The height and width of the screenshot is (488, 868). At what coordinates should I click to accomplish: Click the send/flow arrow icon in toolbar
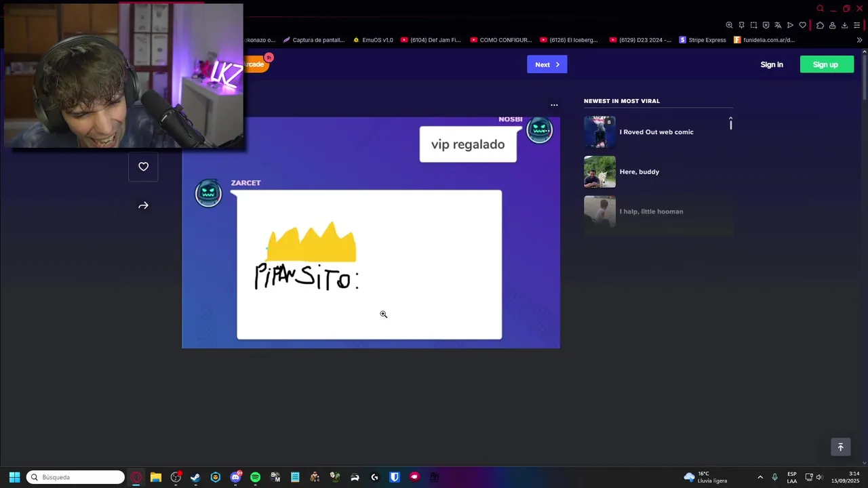[x=790, y=25]
